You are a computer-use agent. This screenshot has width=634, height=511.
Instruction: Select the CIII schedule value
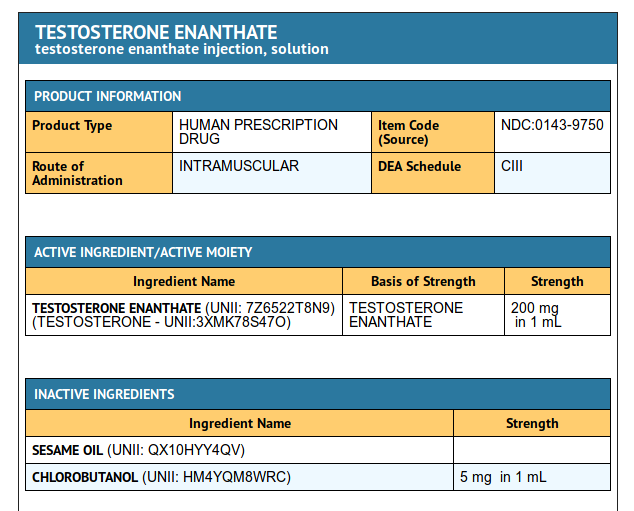512,166
